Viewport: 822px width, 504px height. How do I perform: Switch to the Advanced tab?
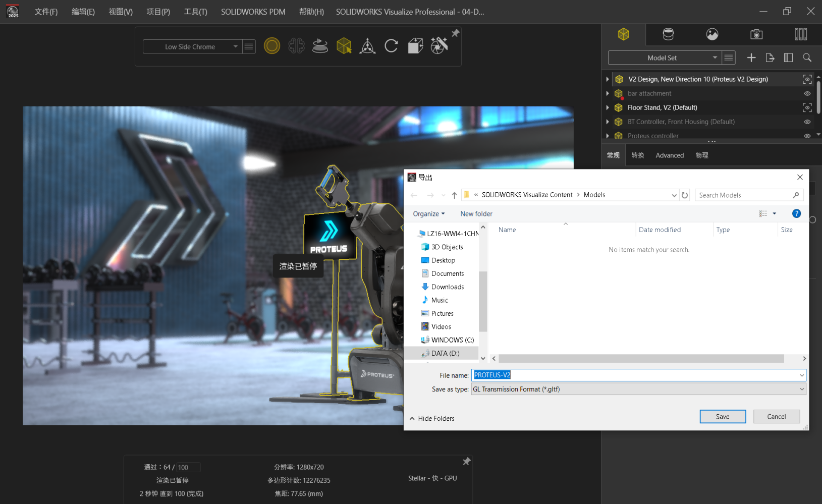(670, 155)
